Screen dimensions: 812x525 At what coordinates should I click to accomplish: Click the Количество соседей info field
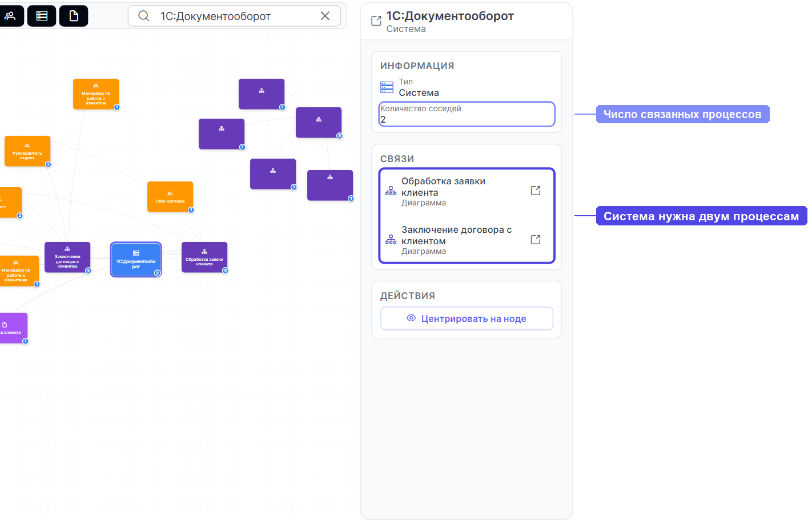pyautogui.click(x=467, y=114)
